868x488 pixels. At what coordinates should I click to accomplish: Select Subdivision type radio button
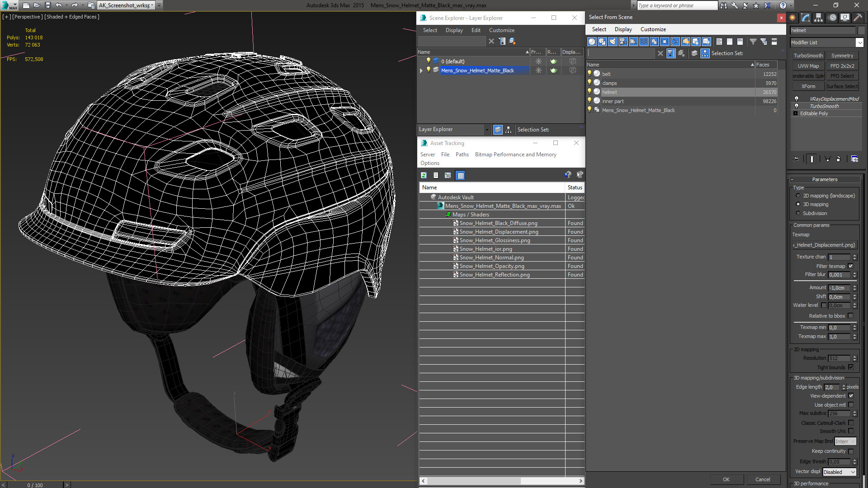(x=798, y=213)
